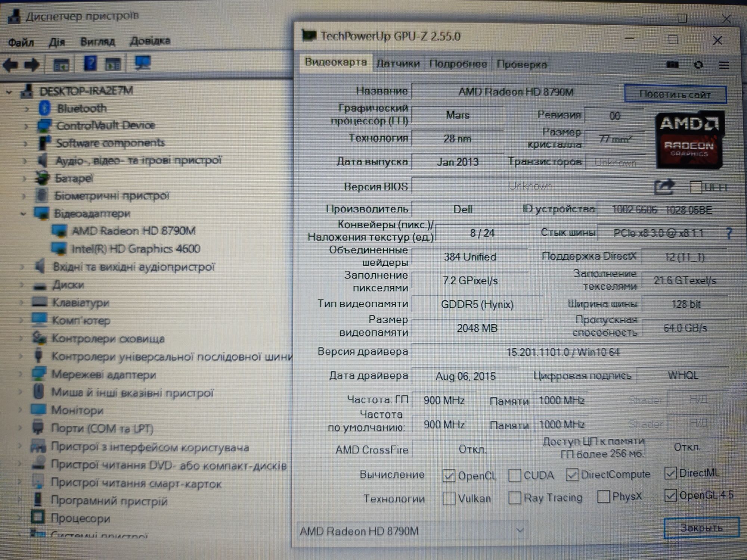Open the GPU-Z hamburger menu

click(724, 65)
